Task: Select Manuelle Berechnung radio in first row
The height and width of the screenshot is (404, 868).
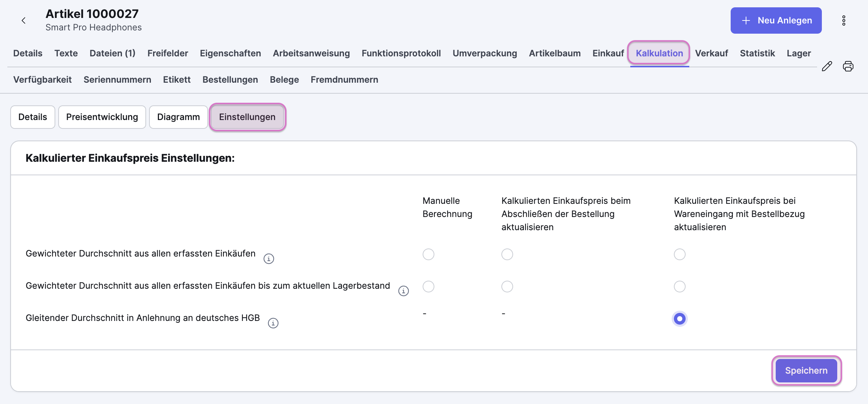Action: click(x=429, y=254)
